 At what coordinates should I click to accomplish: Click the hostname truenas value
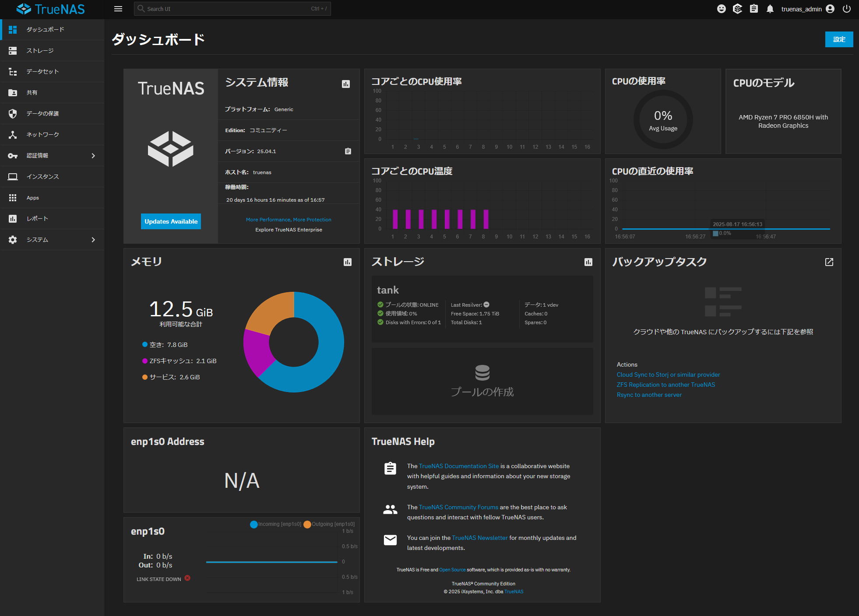262,172
